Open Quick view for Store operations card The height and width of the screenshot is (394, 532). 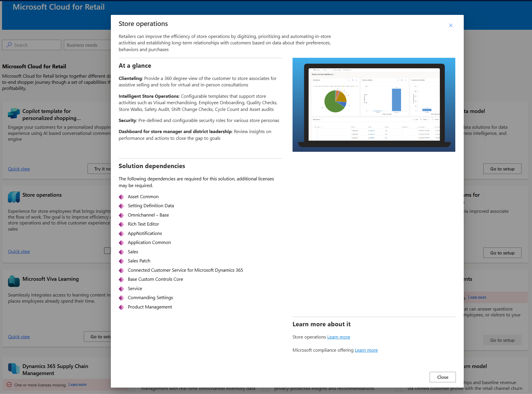pos(19,251)
